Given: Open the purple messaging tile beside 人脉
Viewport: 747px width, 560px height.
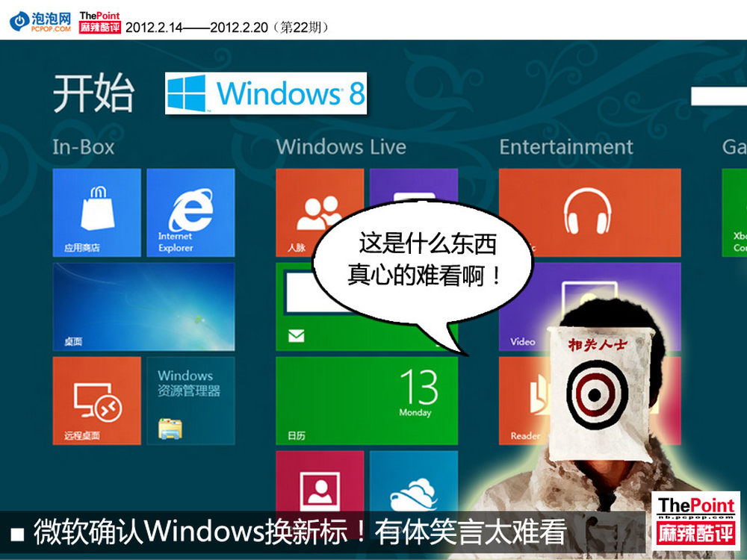Looking at the screenshot, I should [414, 186].
